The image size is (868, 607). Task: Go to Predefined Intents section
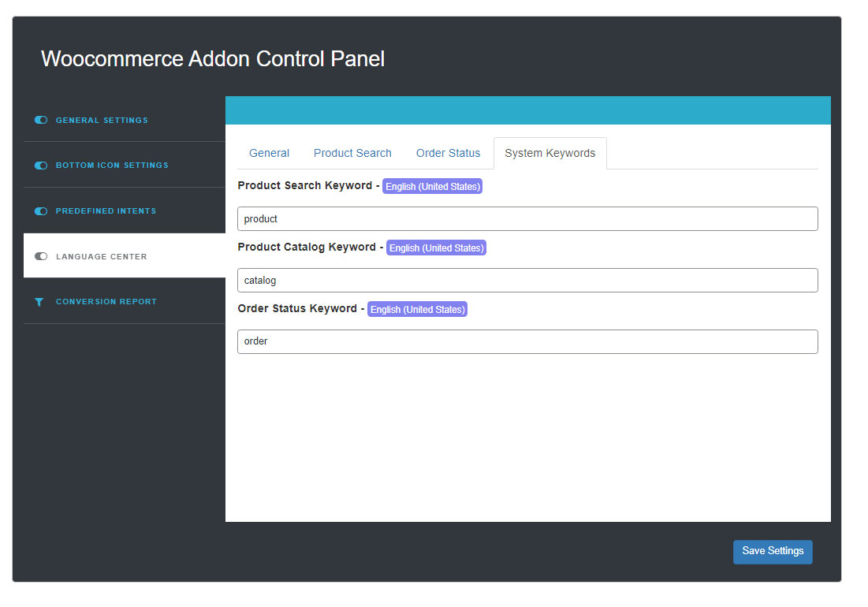(125, 210)
